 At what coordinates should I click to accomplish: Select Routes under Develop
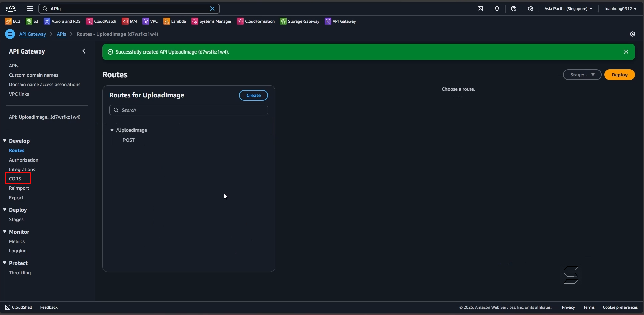tap(16, 150)
